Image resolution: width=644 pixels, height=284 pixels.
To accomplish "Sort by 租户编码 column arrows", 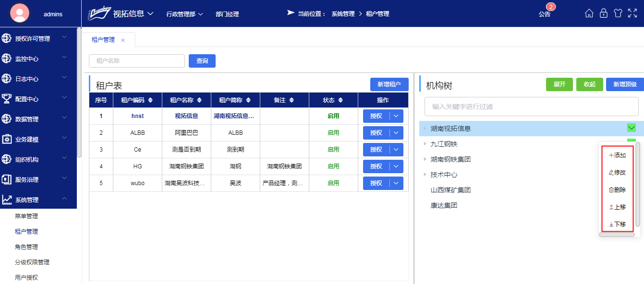I will pos(150,100).
